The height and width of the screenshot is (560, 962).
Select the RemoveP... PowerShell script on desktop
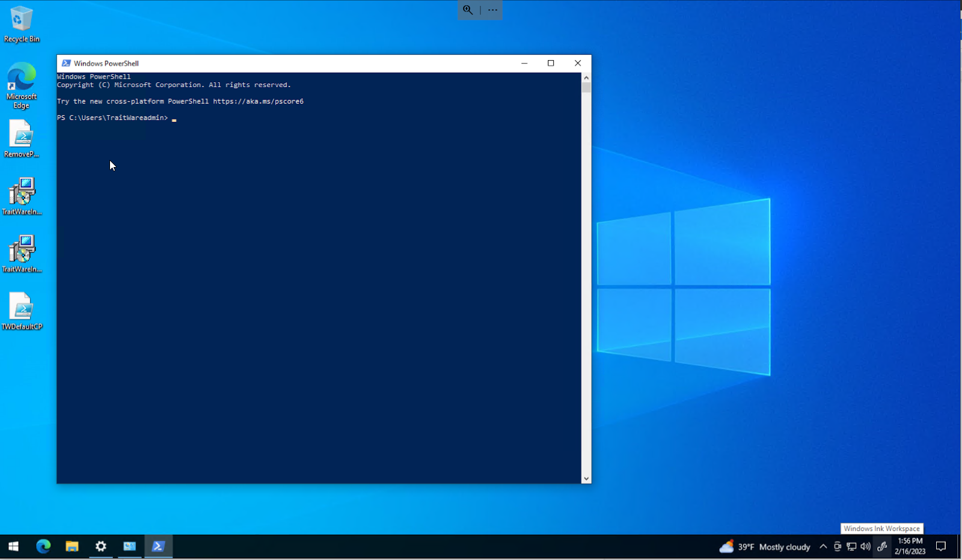pyautogui.click(x=21, y=138)
